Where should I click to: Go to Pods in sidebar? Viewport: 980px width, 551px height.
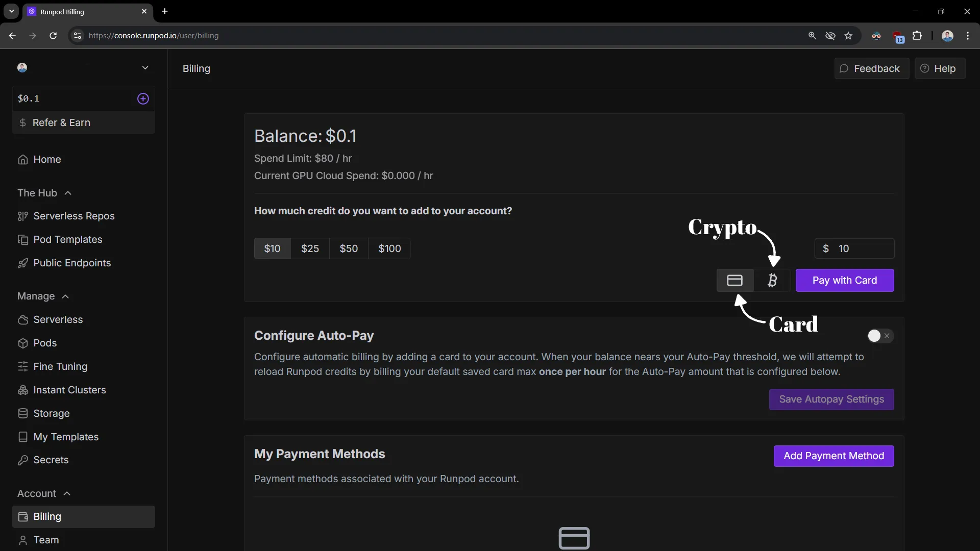tap(45, 343)
